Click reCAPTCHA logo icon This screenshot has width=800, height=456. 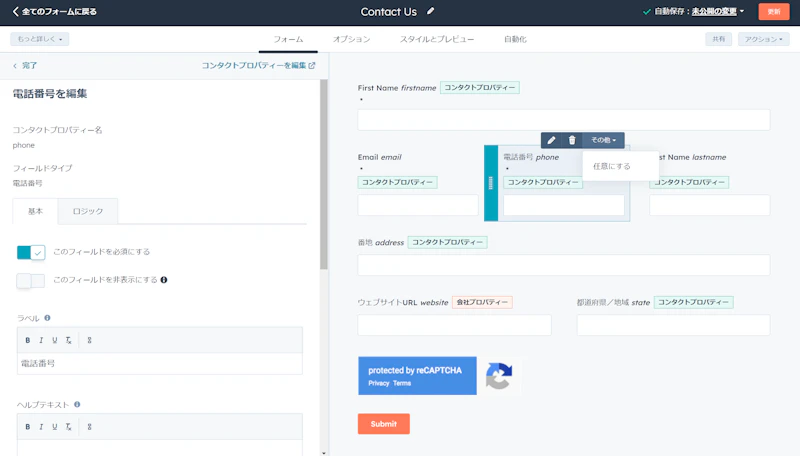click(499, 376)
